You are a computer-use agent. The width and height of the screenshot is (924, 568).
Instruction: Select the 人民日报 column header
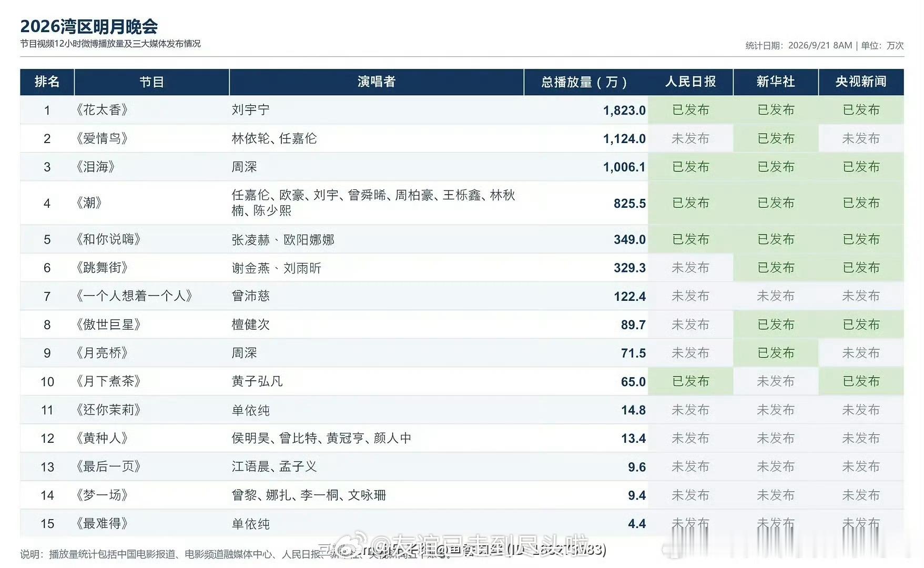(690, 82)
